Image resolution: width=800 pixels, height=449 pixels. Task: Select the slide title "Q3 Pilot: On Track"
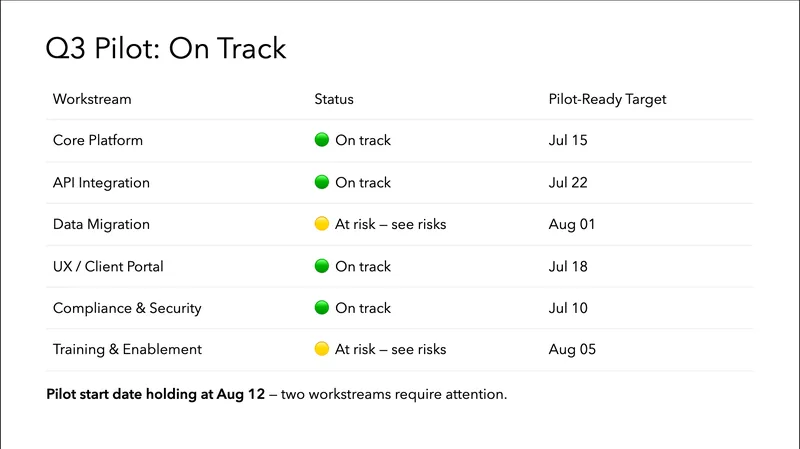click(166, 49)
